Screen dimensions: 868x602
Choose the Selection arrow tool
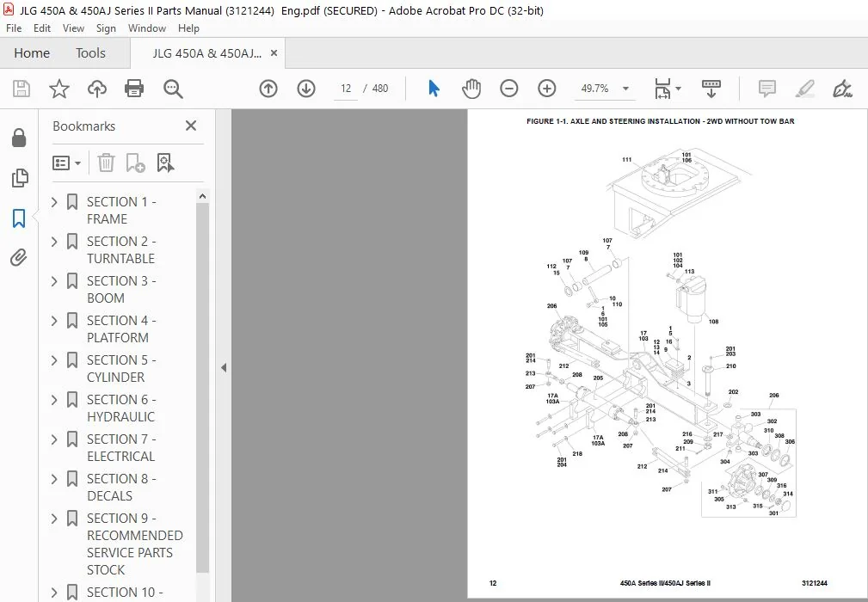pos(434,89)
